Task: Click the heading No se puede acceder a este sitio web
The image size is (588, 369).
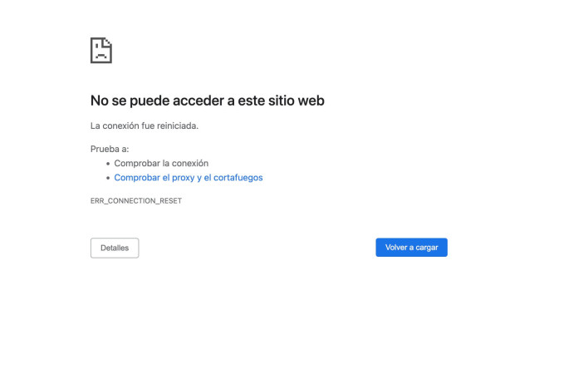Action: tap(208, 101)
